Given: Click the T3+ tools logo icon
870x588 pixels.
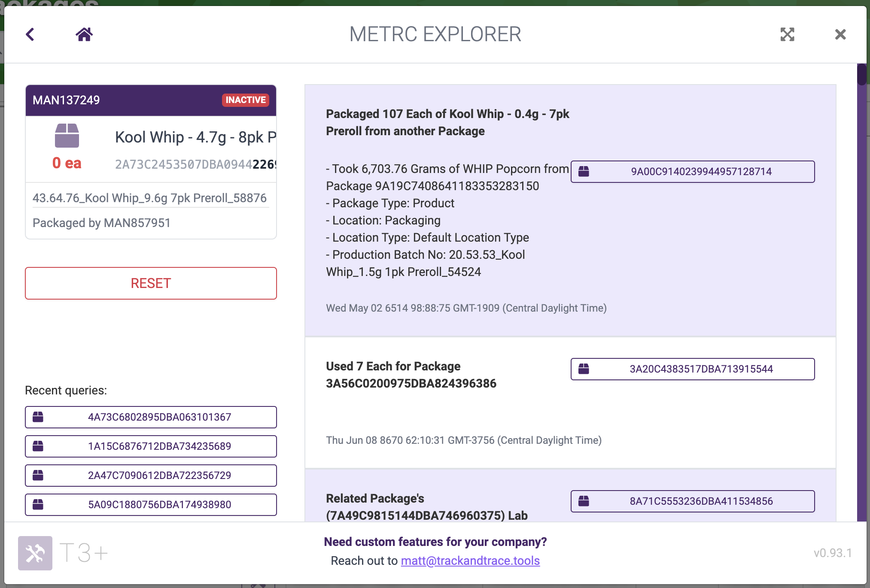Looking at the screenshot, I should point(35,553).
